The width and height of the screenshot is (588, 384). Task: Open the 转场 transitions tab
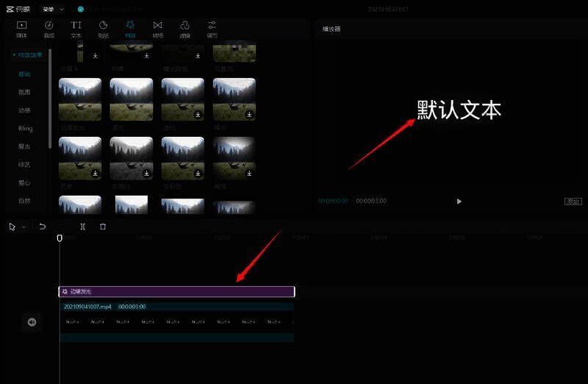157,29
